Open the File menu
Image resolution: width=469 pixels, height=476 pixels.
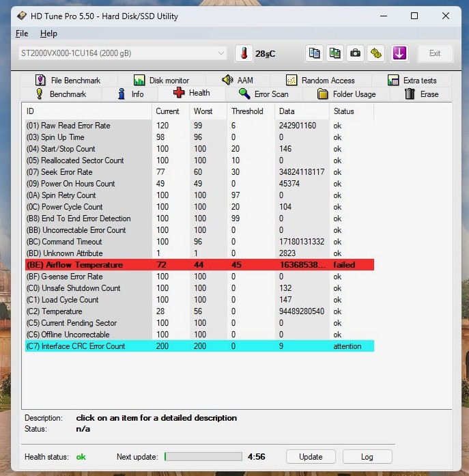tap(22, 33)
